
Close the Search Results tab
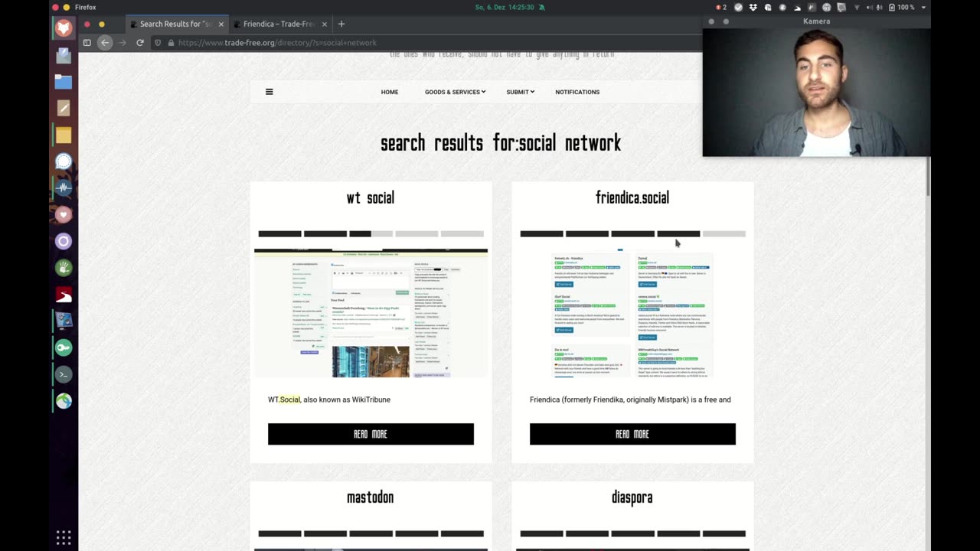[221, 24]
